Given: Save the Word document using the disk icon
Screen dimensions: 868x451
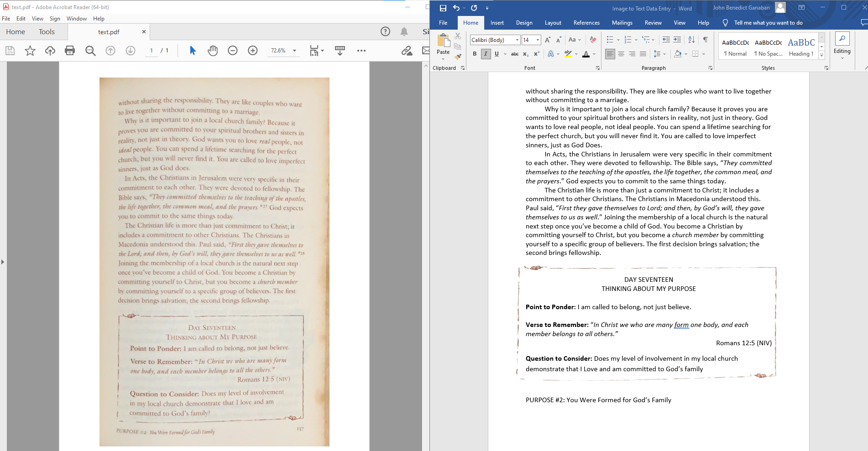Looking at the screenshot, I should pos(443,8).
